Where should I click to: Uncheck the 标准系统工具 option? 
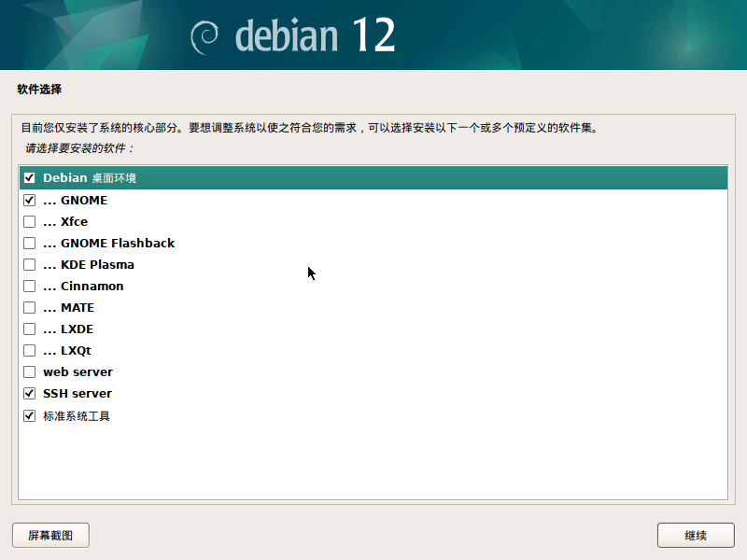(x=29, y=414)
